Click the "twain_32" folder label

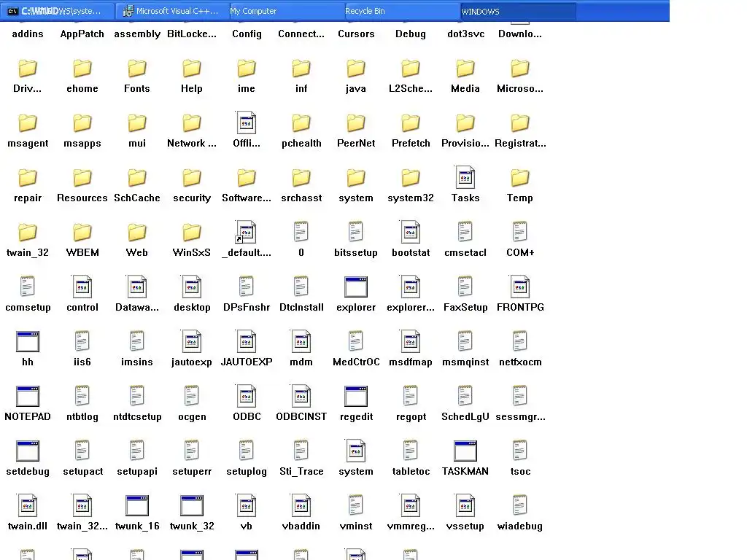pos(28,253)
